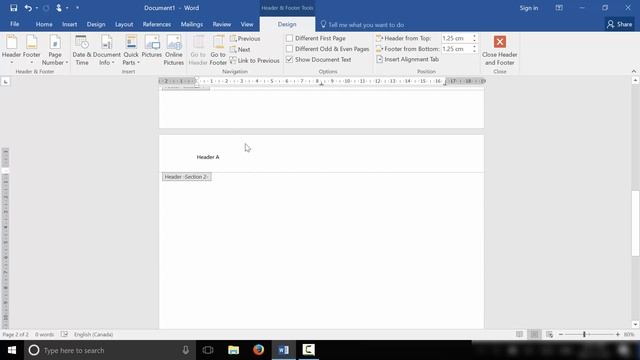
Task: Jump to footer with Go to Footer
Action: point(218,50)
